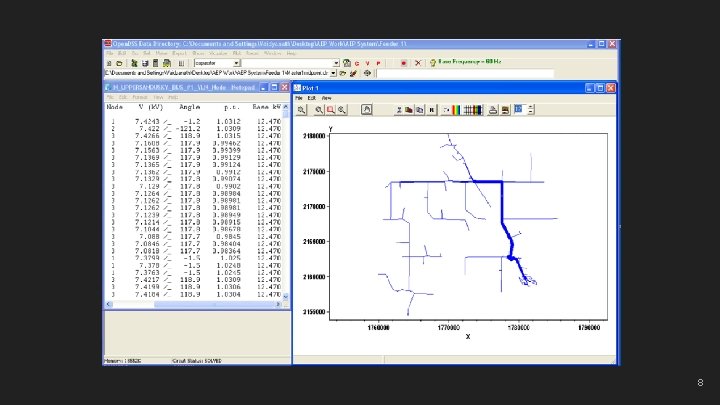720x405 pixels.
Task: Open Export menu in OpenDSS main window
Action: [x=179, y=53]
